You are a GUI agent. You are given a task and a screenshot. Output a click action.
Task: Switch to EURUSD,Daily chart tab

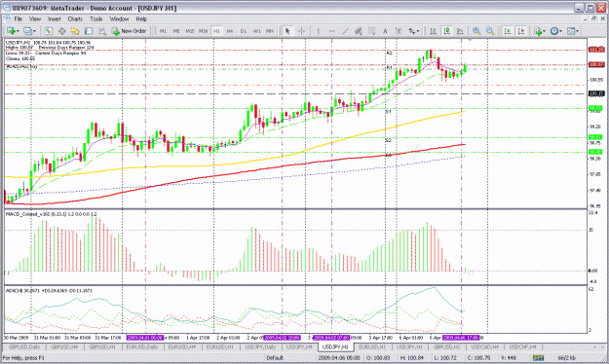point(141,346)
